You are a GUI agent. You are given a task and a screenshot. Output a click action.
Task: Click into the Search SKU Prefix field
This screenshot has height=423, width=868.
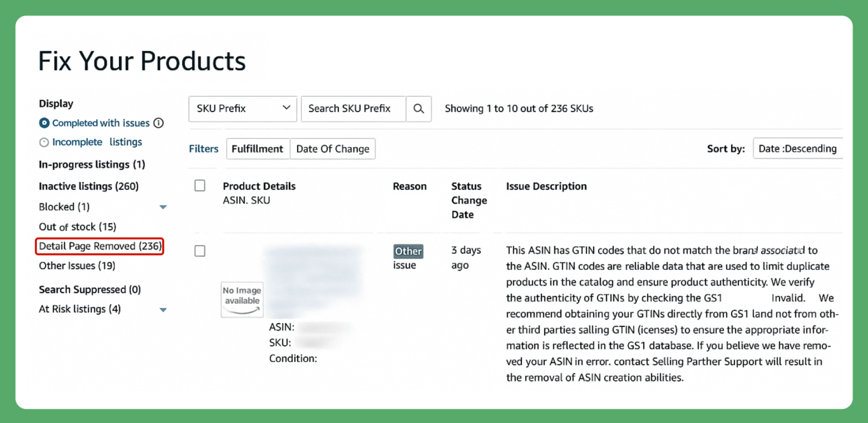click(353, 109)
